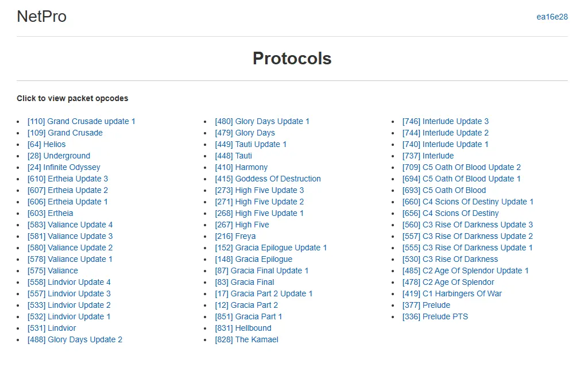Click the NetPro site title
588x371 pixels.
(41, 17)
